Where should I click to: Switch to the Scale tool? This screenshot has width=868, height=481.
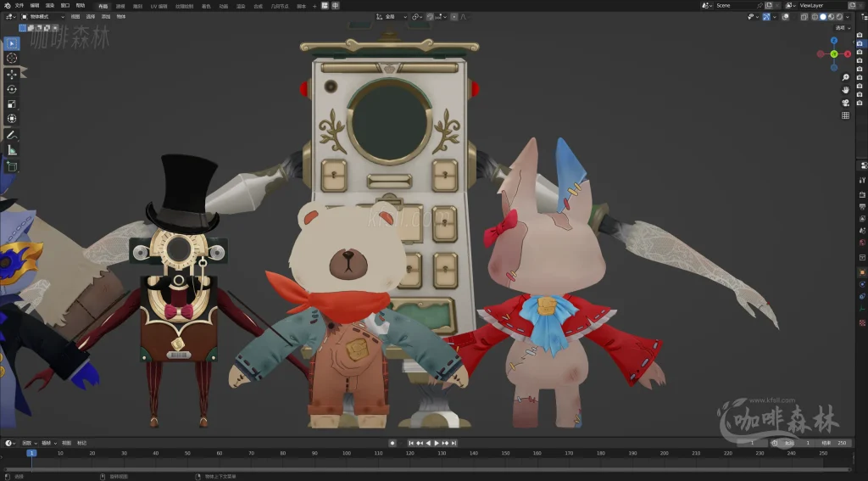click(12, 104)
